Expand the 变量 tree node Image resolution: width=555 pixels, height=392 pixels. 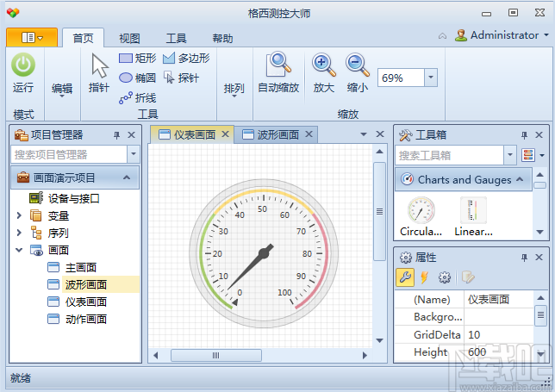pos(19,215)
